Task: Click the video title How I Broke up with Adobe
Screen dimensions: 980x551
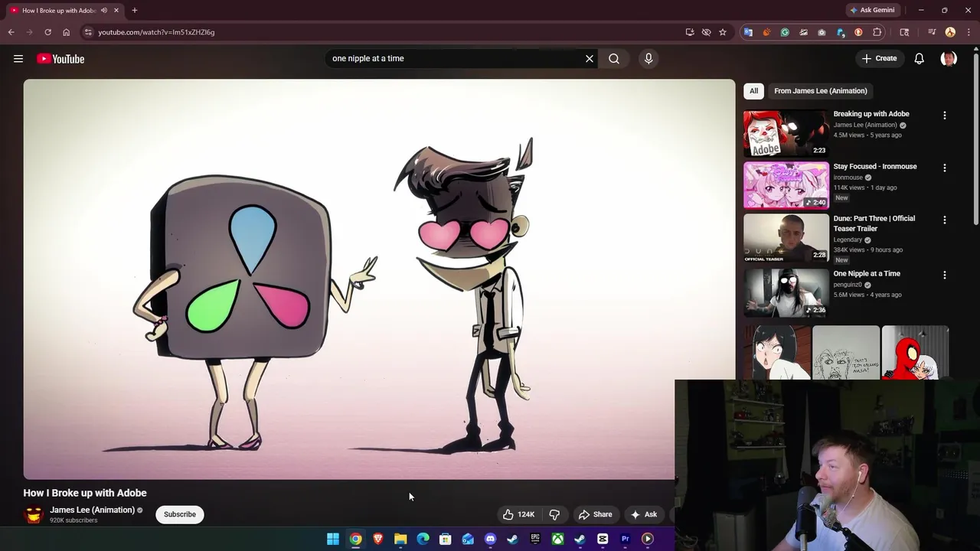Action: [x=85, y=493]
